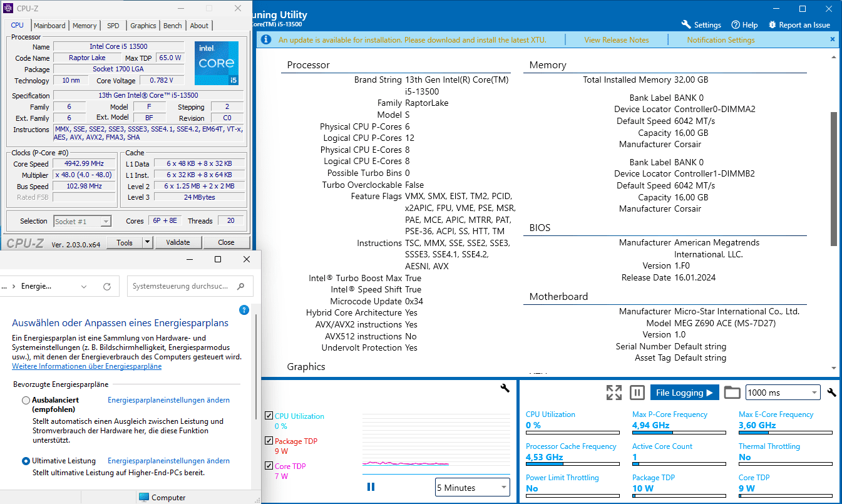Click the Graphics section heading in XTU
This screenshot has width=842, height=504.
(x=306, y=367)
